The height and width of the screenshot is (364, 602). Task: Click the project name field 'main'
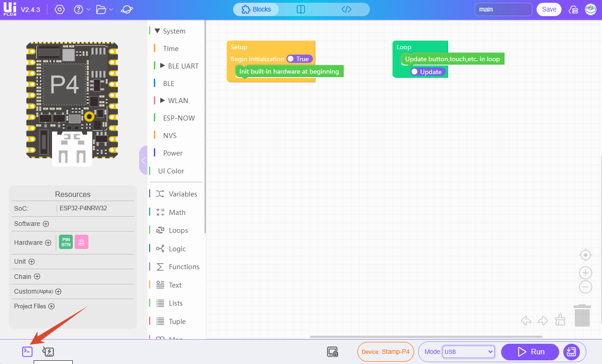(503, 9)
